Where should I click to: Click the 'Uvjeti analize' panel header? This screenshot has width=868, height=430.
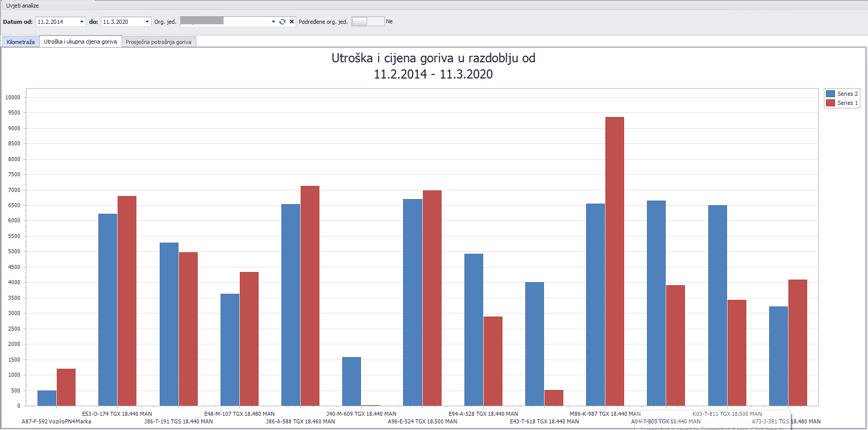[x=22, y=6]
